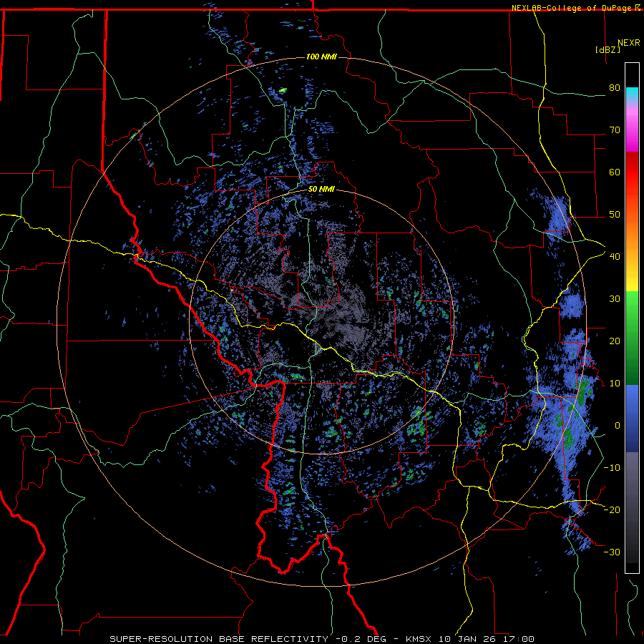The width and height of the screenshot is (644, 644).
Task: Click the 50 NMI range ring label
Action: [321, 190]
